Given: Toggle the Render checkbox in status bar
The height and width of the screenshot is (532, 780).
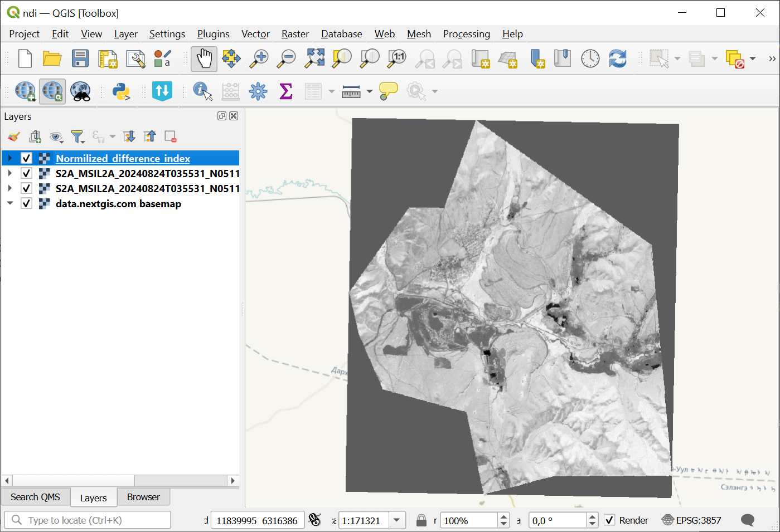Looking at the screenshot, I should pos(609,520).
